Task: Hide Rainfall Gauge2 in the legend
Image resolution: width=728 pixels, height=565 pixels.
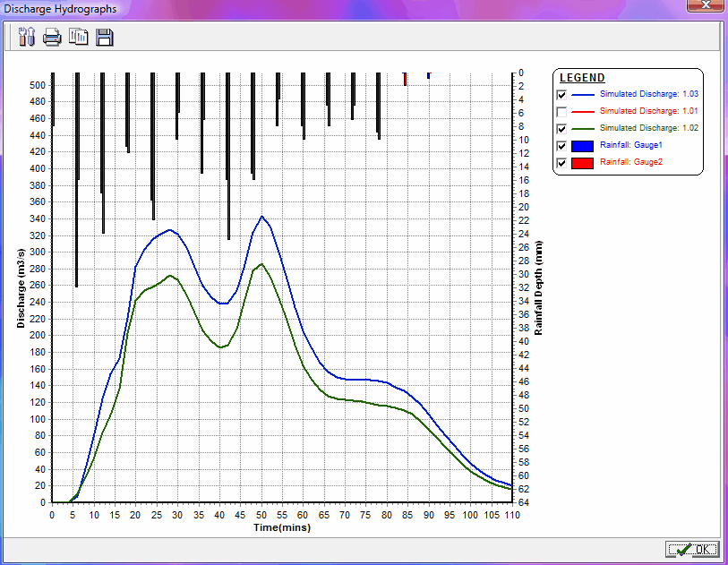Action: [562, 163]
